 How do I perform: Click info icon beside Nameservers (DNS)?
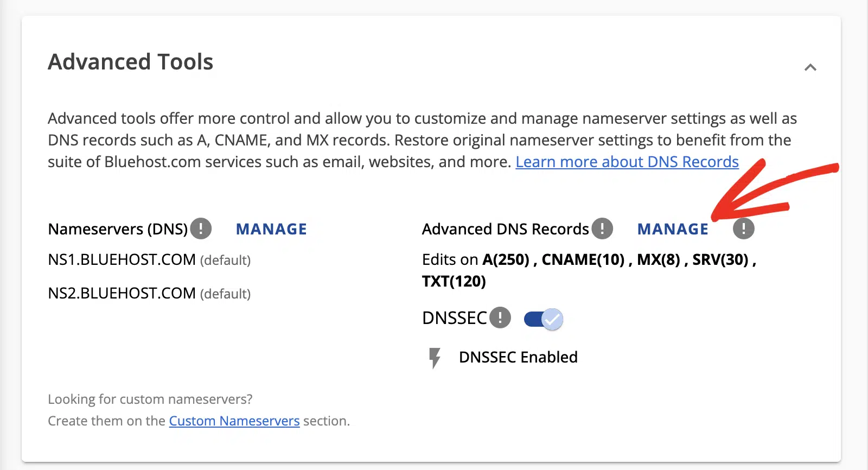[201, 228]
